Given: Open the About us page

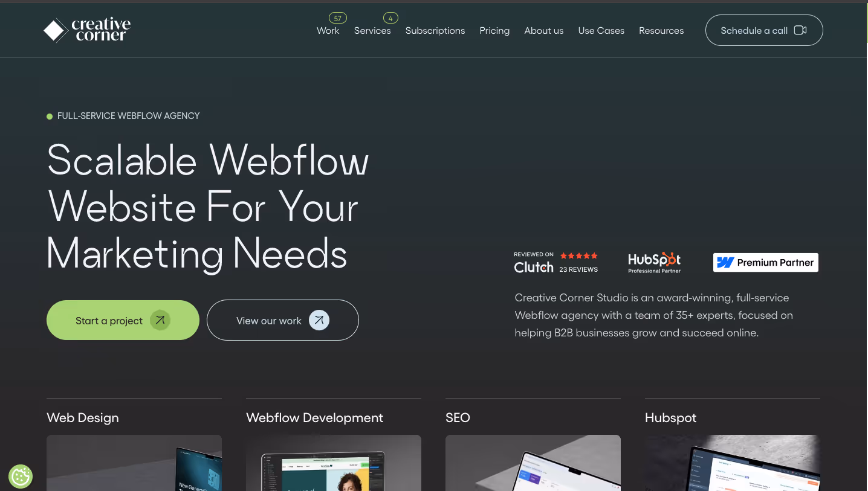Looking at the screenshot, I should [544, 31].
